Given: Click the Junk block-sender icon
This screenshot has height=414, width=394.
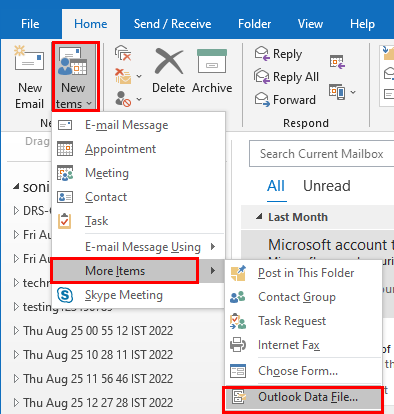Looking at the screenshot, I should click(123, 99).
